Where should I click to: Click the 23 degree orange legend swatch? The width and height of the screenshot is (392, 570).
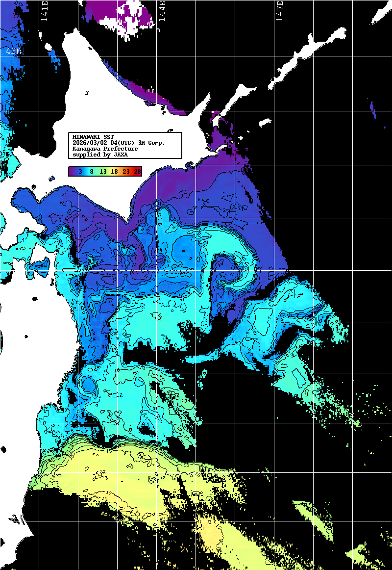coord(126,172)
